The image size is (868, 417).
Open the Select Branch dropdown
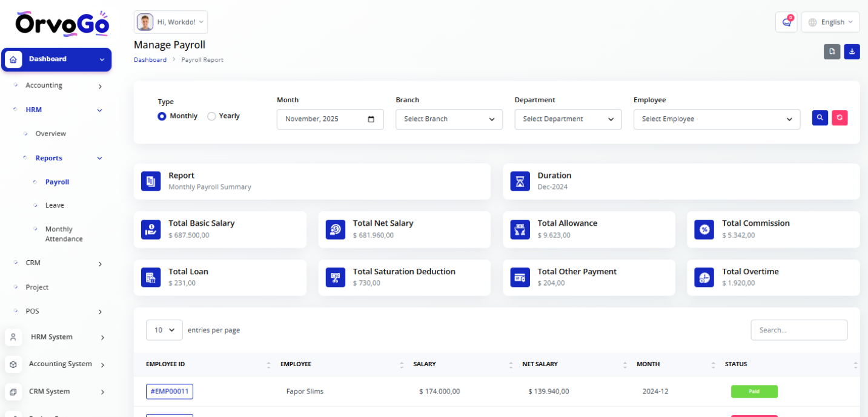(x=449, y=119)
